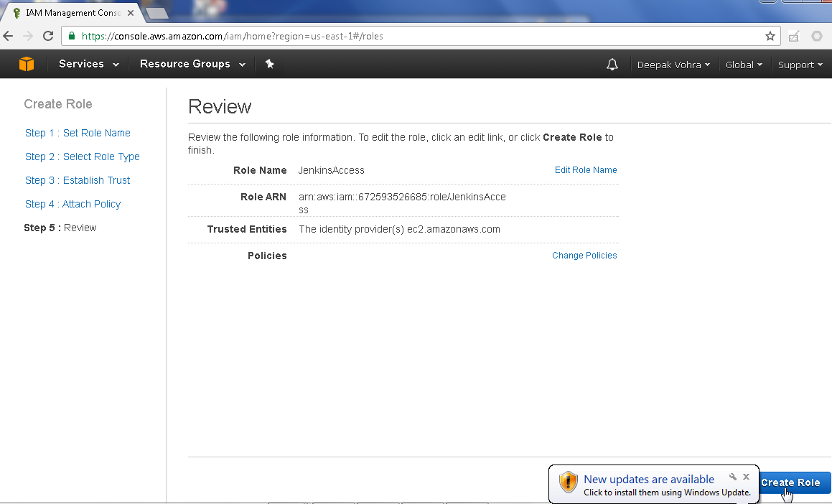This screenshot has width=832, height=504.
Task: Click the Trusted Entities row label
Action: (x=247, y=229)
